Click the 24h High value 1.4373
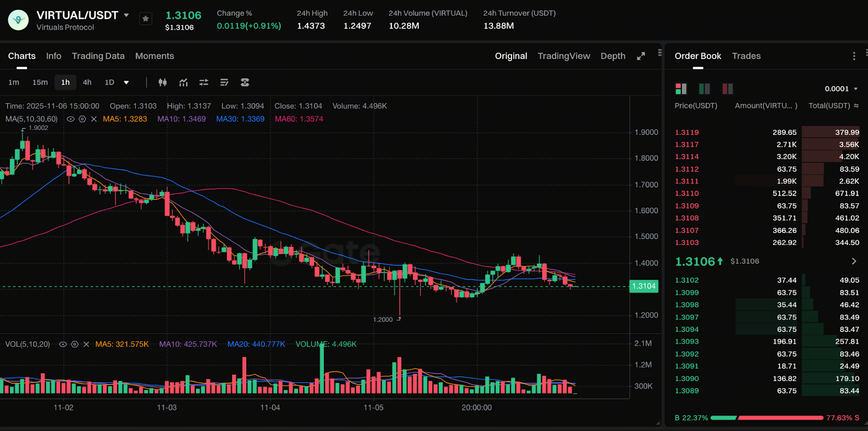Screen dimensions: 868x431 click(x=311, y=25)
